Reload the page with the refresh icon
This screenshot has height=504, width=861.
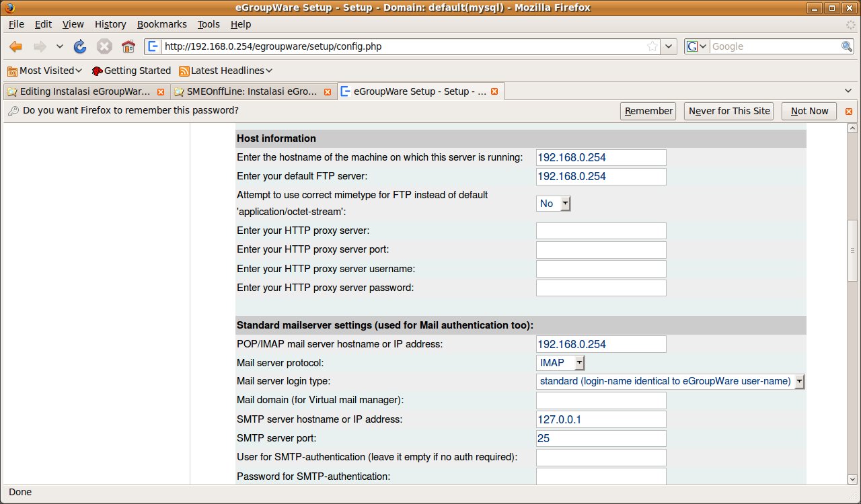click(80, 46)
